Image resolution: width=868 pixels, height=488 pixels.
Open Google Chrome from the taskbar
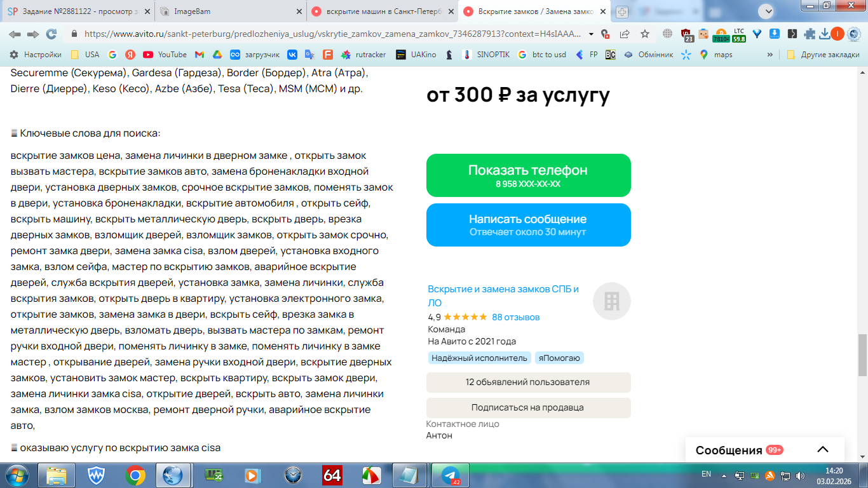click(135, 475)
